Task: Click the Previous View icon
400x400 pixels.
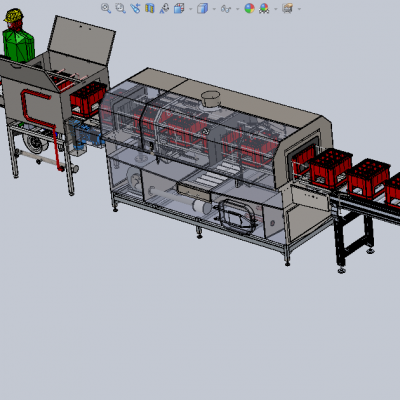Action: [135, 8]
